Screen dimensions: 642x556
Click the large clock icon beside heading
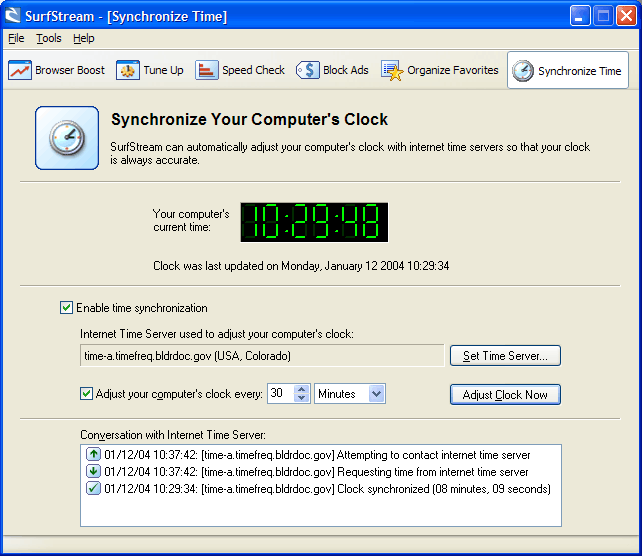[67, 138]
